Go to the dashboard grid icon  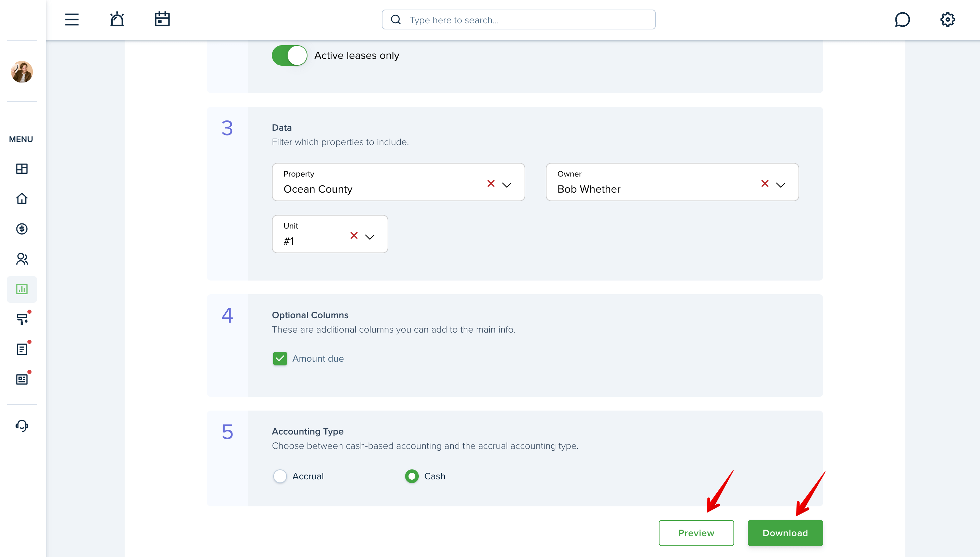click(x=22, y=168)
